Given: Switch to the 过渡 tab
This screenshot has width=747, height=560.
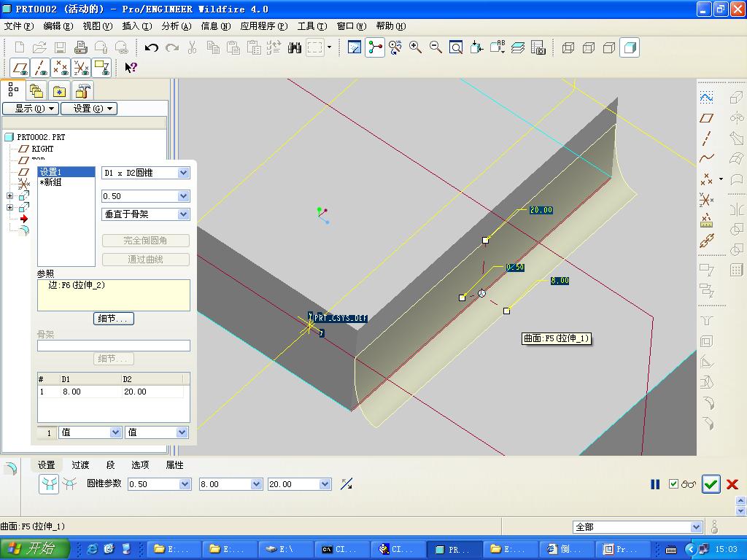Looking at the screenshot, I should click(x=80, y=464).
